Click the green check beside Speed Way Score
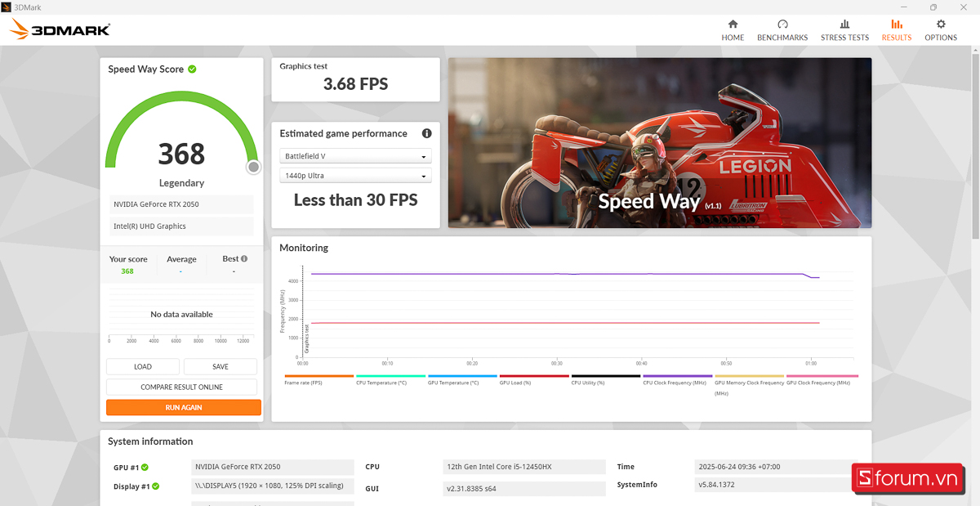 192,69
